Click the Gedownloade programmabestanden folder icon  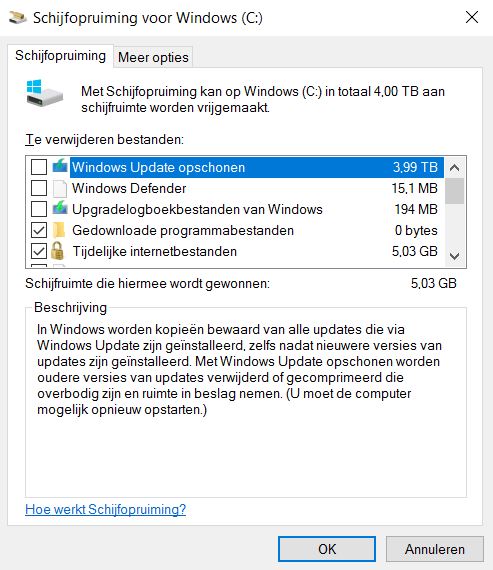[59, 230]
